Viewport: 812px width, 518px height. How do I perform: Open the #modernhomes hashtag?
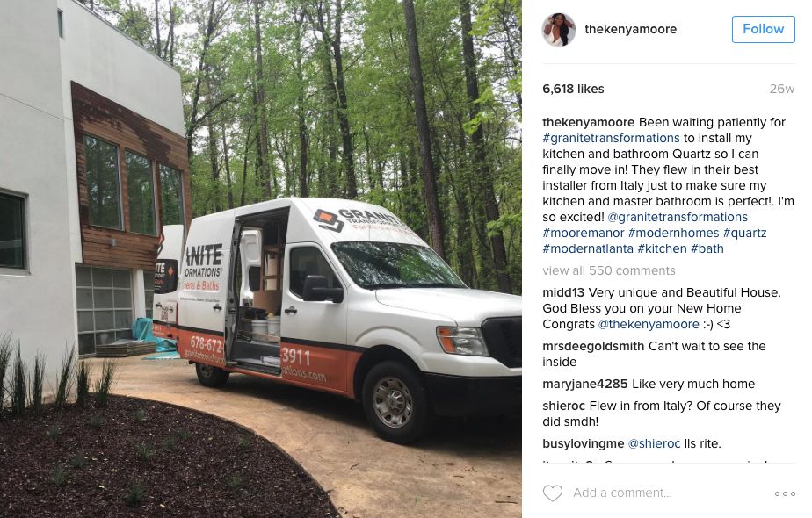[673, 233]
